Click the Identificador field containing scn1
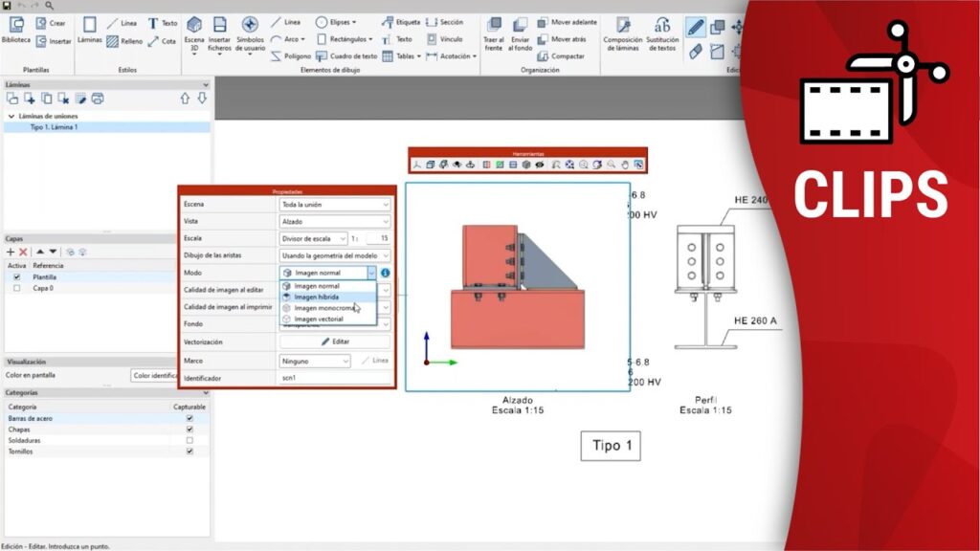980x551 pixels. point(335,379)
